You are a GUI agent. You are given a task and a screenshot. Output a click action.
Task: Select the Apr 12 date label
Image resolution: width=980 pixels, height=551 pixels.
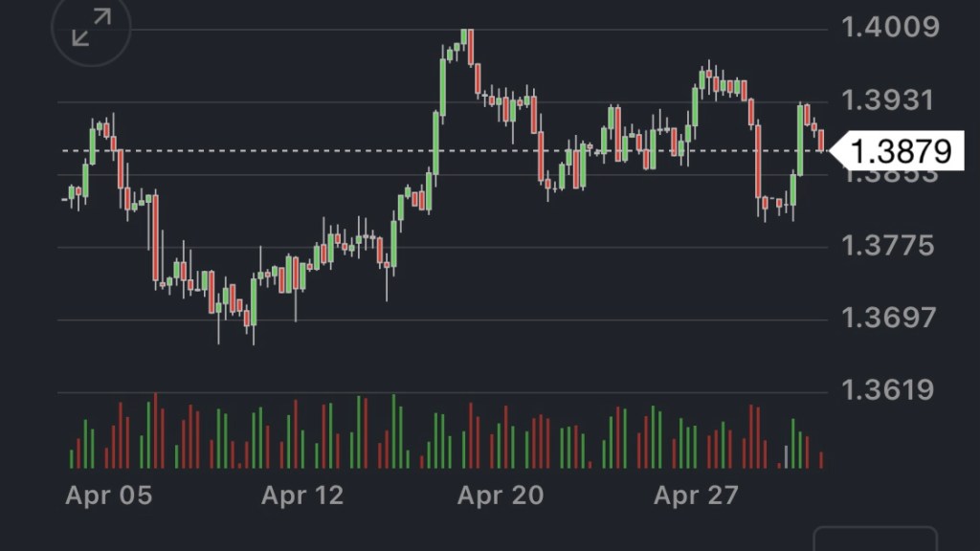302,496
